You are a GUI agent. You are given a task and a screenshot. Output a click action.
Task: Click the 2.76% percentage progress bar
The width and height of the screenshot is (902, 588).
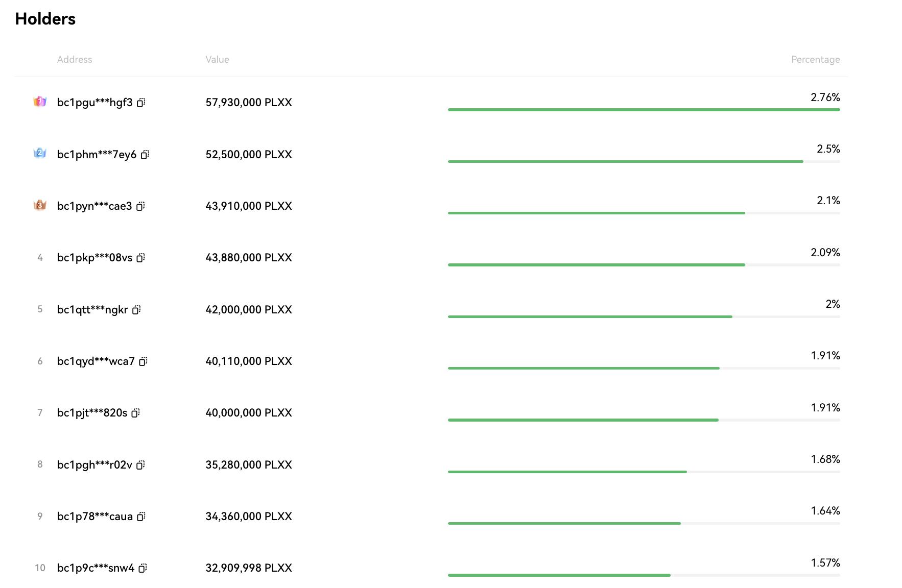pyautogui.click(x=644, y=110)
